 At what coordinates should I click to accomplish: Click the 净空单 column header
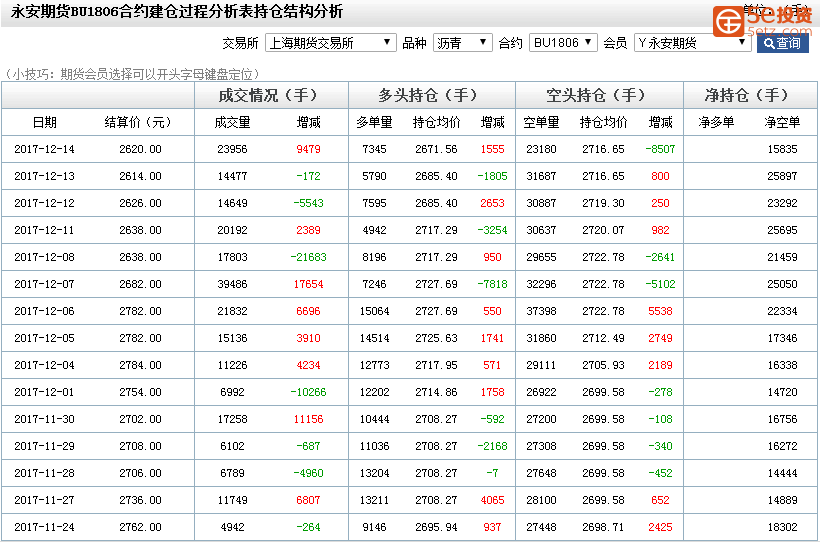(782, 122)
